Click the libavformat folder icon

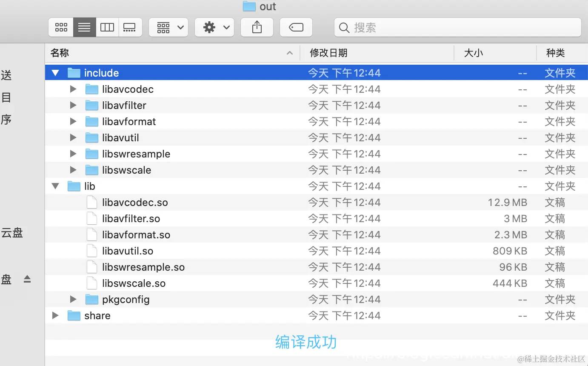coord(92,121)
